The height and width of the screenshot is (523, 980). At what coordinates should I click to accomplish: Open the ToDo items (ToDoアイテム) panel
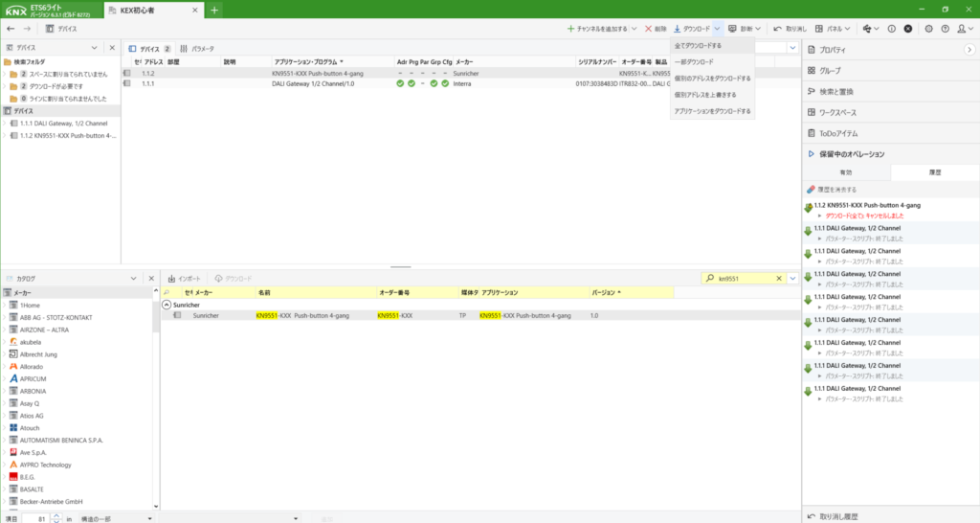(839, 133)
